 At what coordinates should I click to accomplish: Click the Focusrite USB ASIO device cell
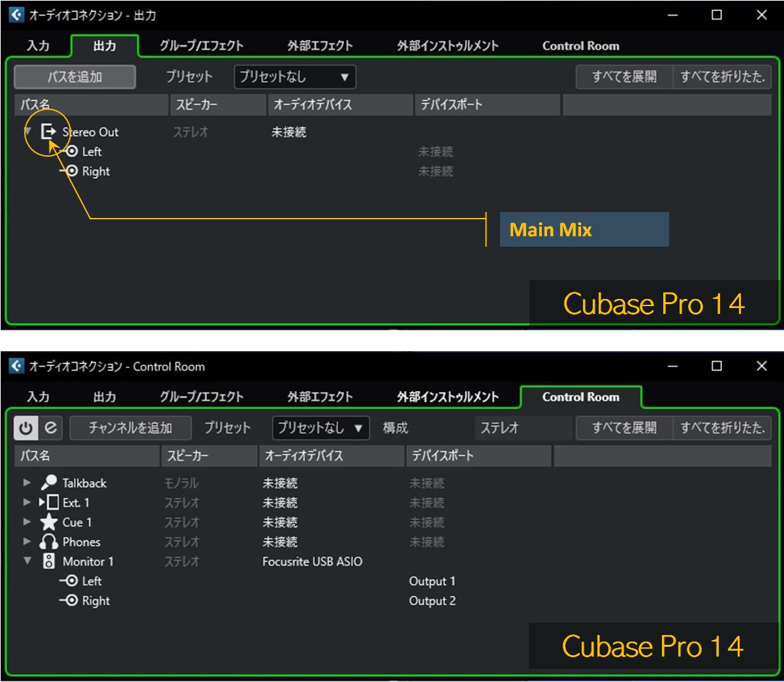312,561
